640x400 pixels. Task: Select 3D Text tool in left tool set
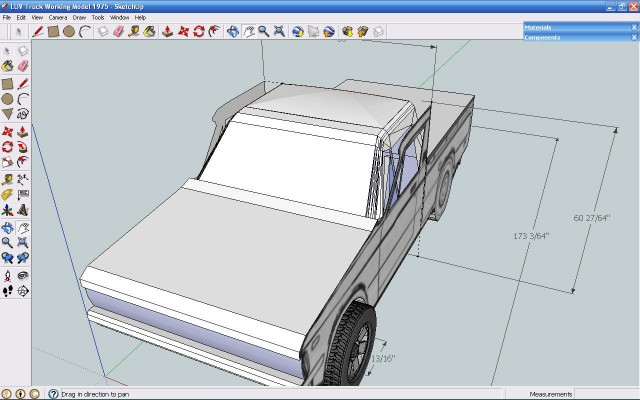[23, 210]
